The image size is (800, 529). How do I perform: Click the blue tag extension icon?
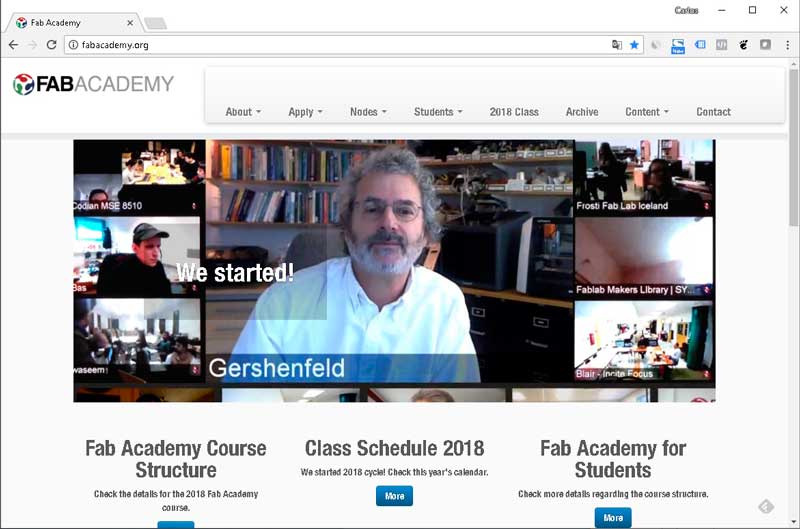click(x=700, y=45)
